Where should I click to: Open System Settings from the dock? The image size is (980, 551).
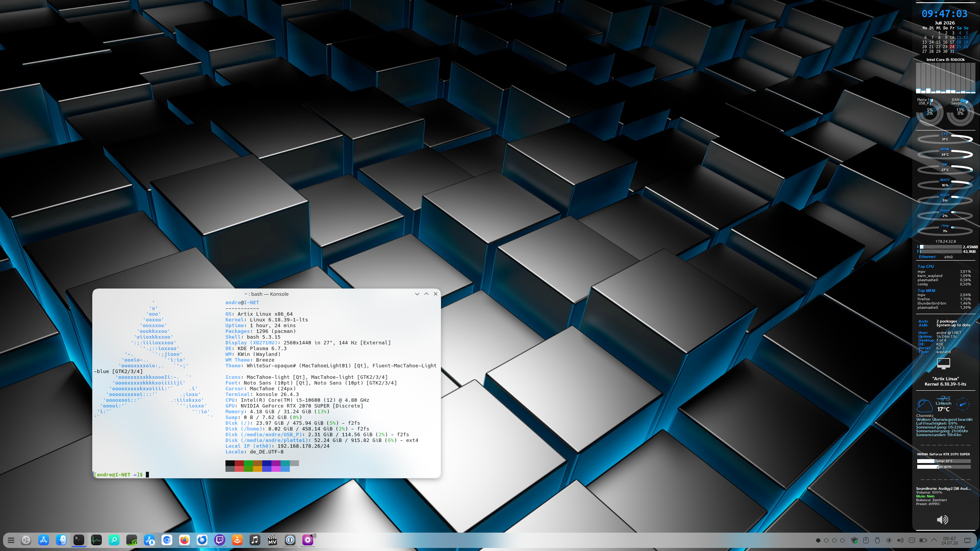tap(26, 540)
